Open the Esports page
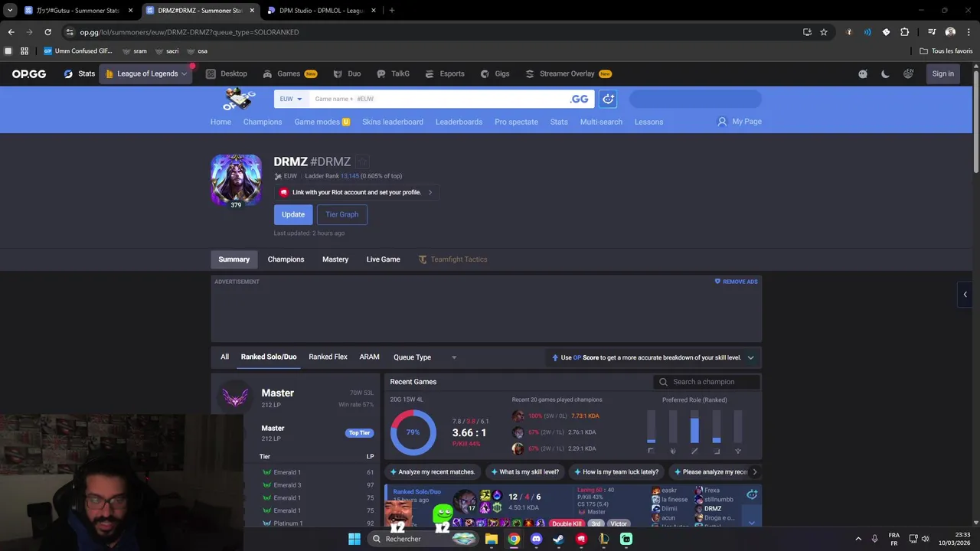980x551 pixels. 444,73
